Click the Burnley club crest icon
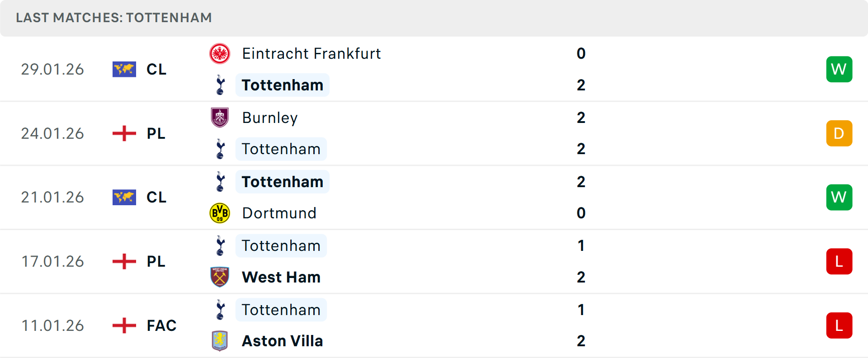Screen dimensions: 868x358 pyautogui.click(x=220, y=118)
